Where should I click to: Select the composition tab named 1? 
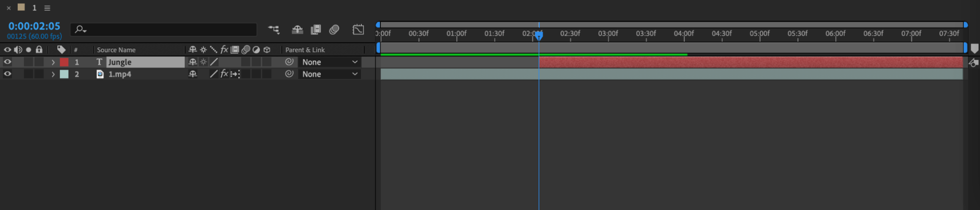pyautogui.click(x=34, y=8)
